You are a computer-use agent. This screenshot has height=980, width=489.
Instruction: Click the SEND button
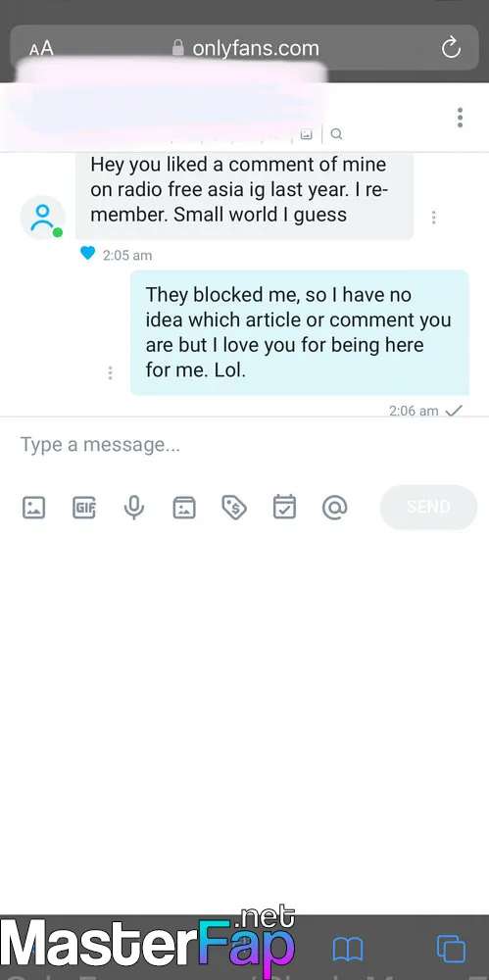428,507
